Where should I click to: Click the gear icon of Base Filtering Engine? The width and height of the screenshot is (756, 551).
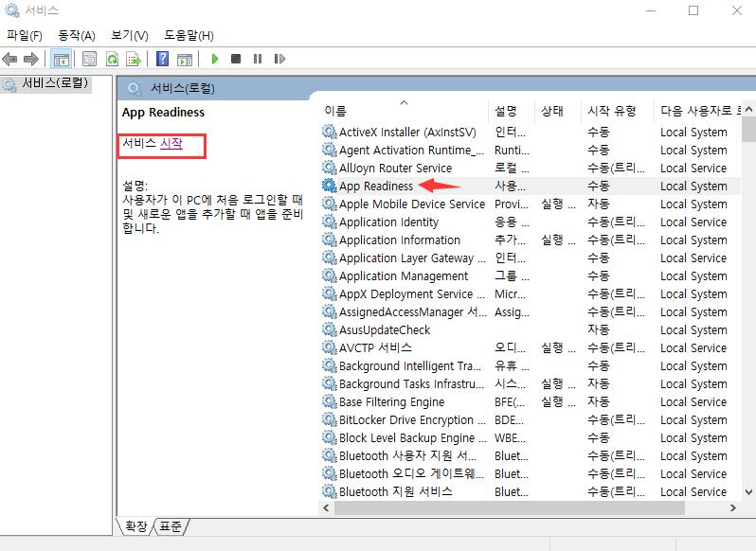(330, 401)
